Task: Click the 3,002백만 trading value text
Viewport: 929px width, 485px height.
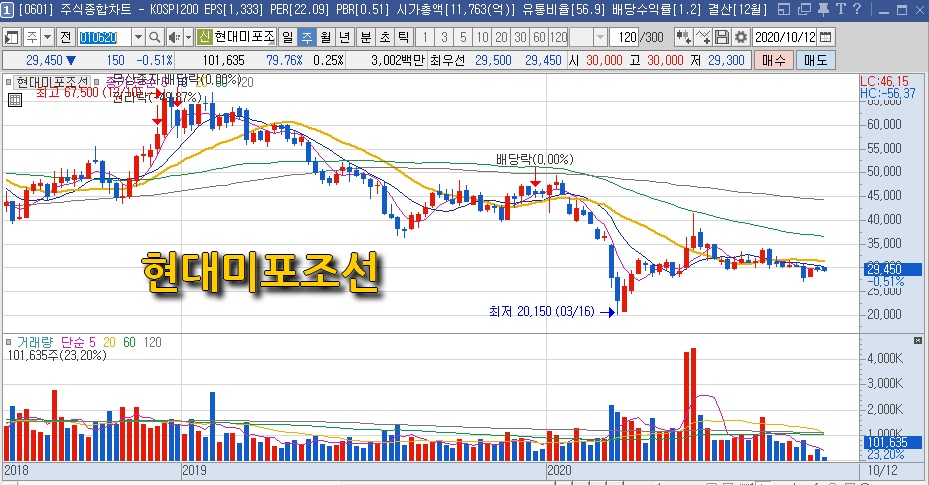Action: tap(398, 60)
